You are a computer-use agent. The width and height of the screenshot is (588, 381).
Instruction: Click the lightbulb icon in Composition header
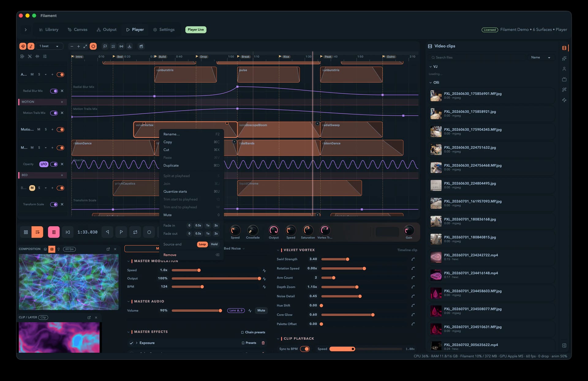tap(58, 249)
